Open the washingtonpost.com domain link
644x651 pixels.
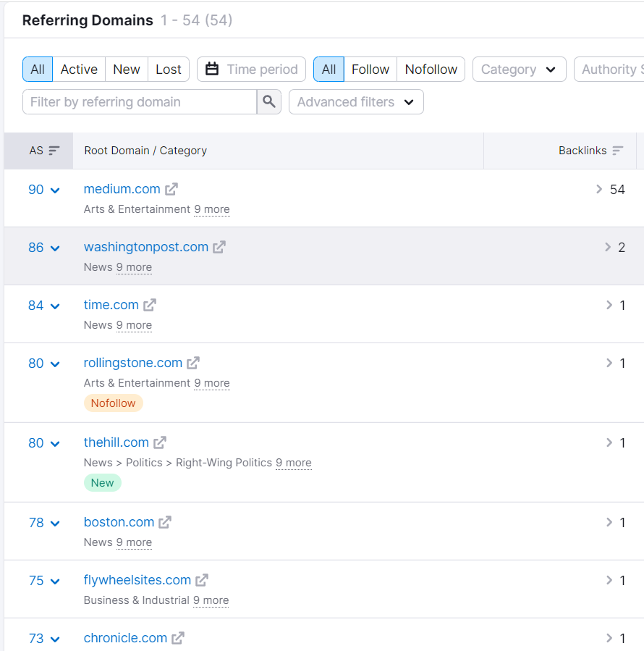[146, 247]
